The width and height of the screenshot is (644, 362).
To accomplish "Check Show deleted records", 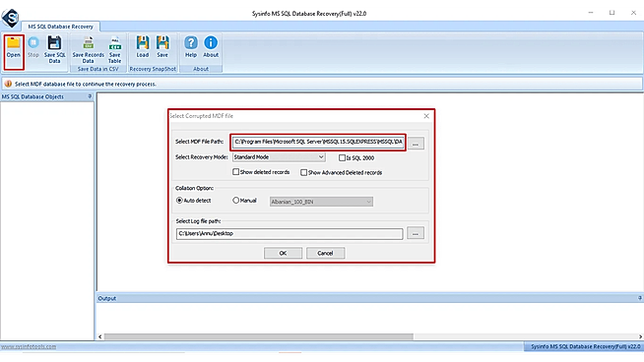I will point(235,172).
